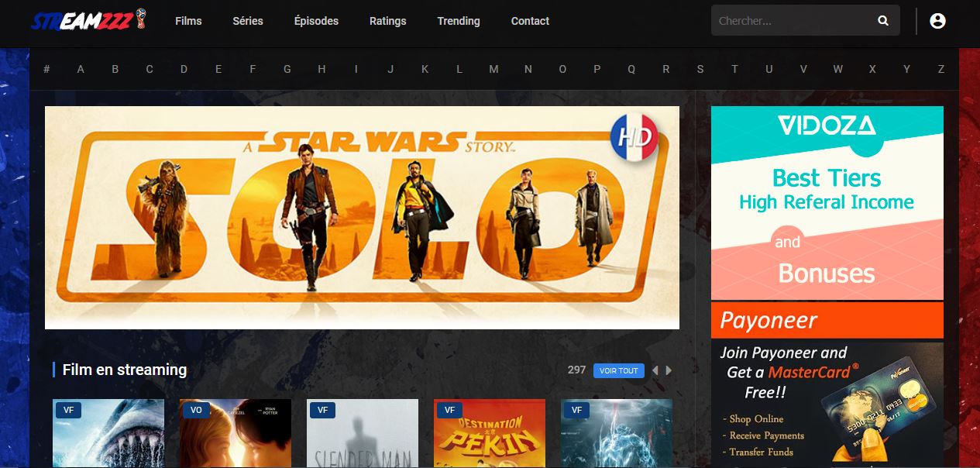980x468 pixels.
Task: Show previous films with left arrow
Action: [655, 370]
